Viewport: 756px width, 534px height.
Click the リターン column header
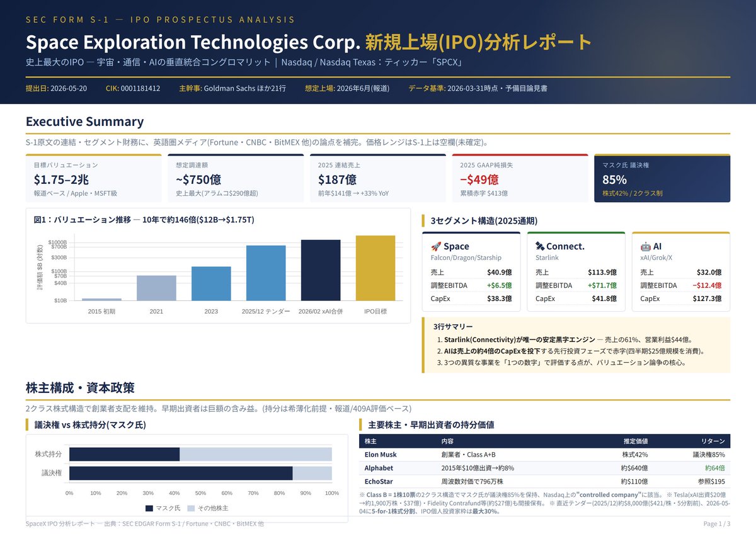point(713,441)
